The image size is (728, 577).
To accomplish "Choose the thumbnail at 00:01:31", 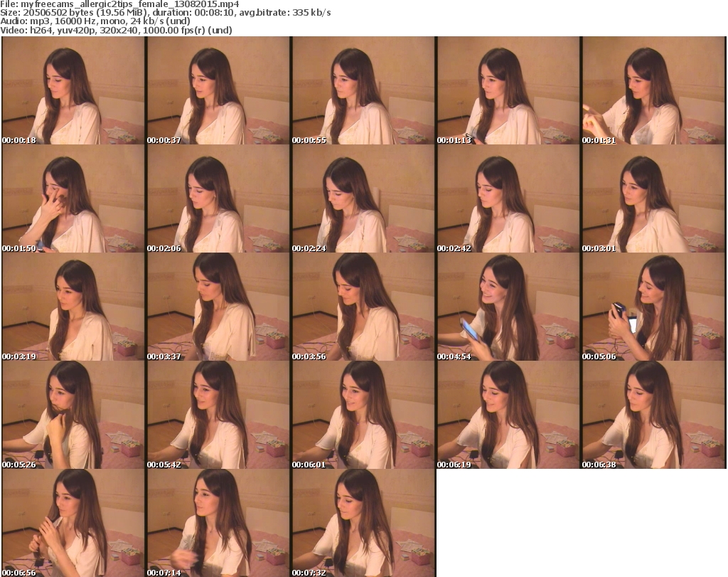I will pyautogui.click(x=653, y=90).
